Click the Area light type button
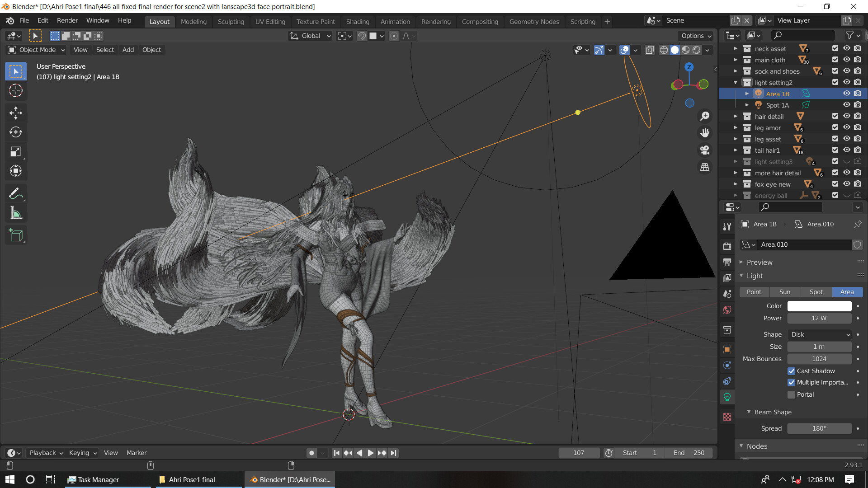The image size is (868, 488). [x=847, y=291]
